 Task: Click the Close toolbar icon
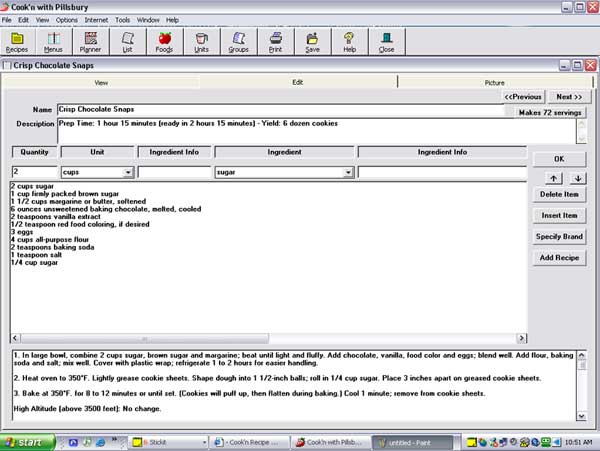pos(386,42)
